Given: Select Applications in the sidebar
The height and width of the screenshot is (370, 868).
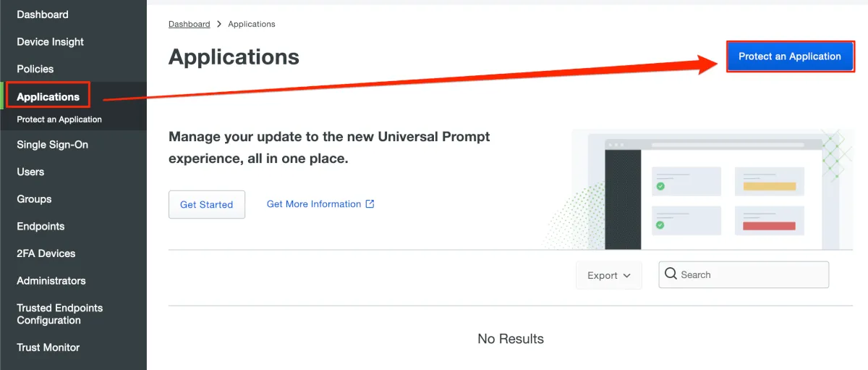Looking at the screenshot, I should 48,96.
